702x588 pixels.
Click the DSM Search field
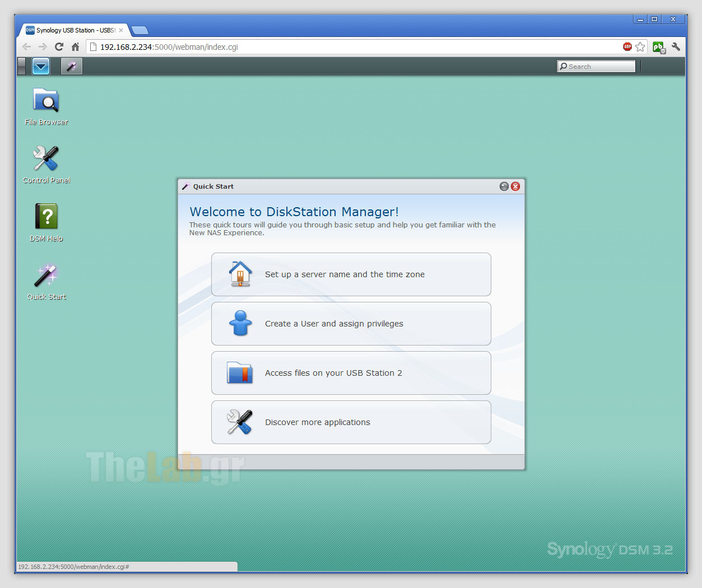(596, 66)
